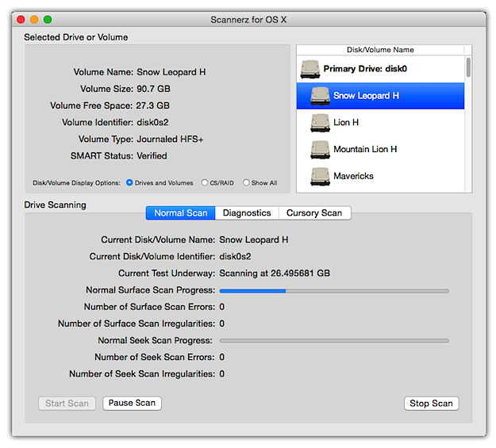Switch to the Cursory Scan tab
496x448 pixels.
point(314,213)
